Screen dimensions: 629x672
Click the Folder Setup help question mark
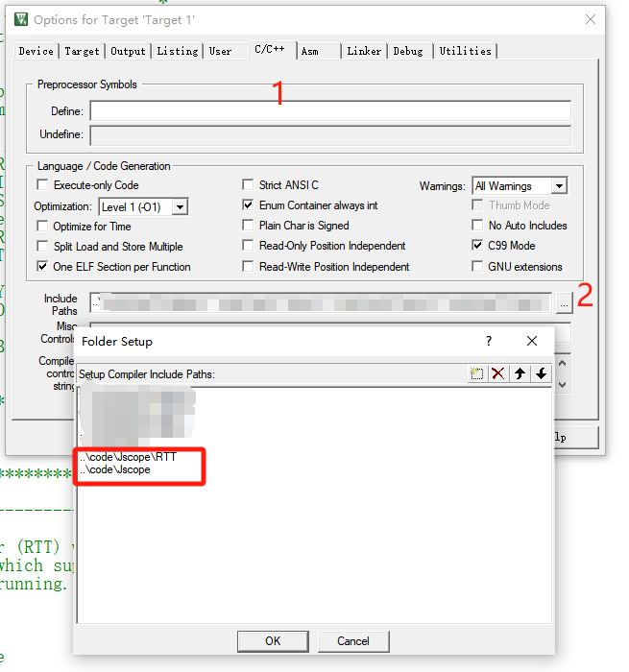click(x=489, y=341)
